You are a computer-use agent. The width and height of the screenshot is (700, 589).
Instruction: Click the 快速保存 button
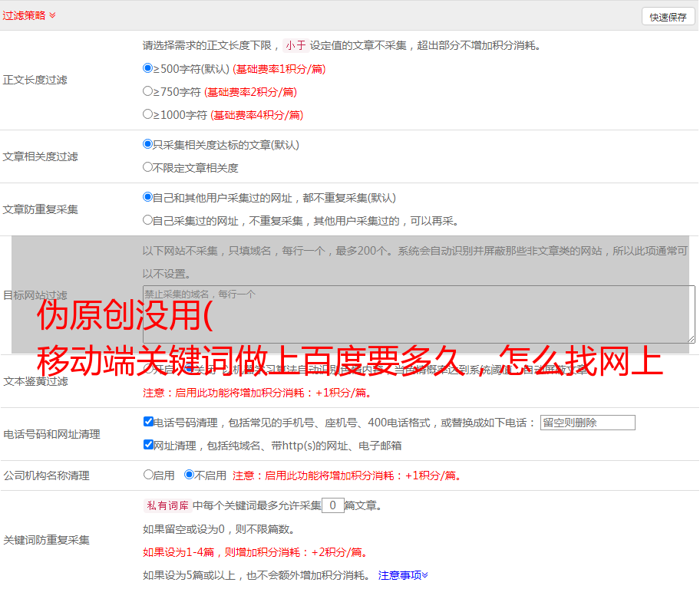pos(667,17)
